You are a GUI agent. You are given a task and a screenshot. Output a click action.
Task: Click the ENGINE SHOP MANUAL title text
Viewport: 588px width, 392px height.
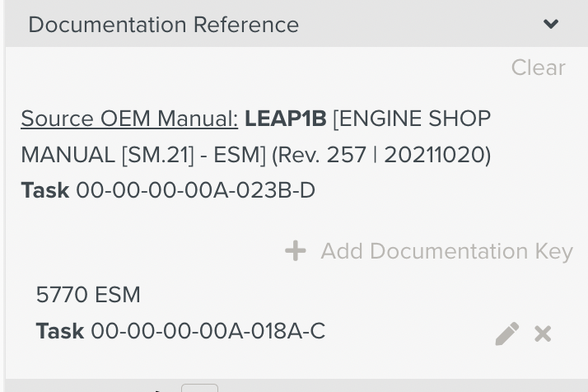click(256, 137)
